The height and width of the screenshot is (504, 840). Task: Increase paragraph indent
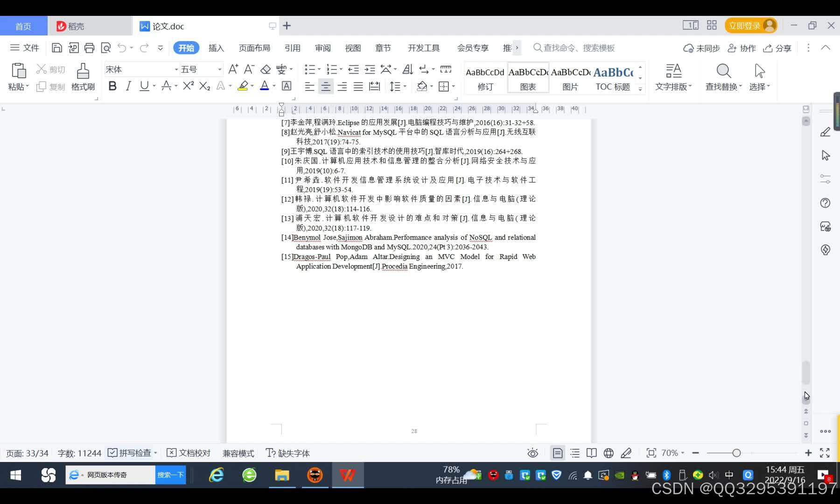point(370,70)
